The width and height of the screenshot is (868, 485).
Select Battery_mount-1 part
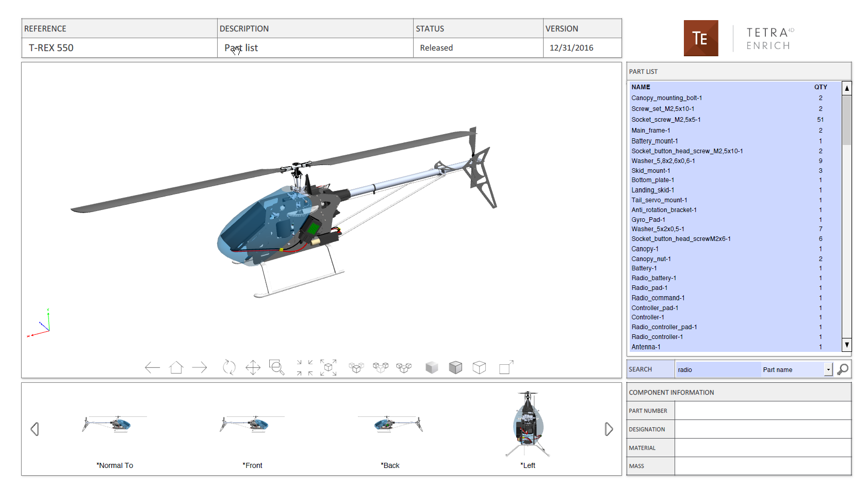point(734,141)
